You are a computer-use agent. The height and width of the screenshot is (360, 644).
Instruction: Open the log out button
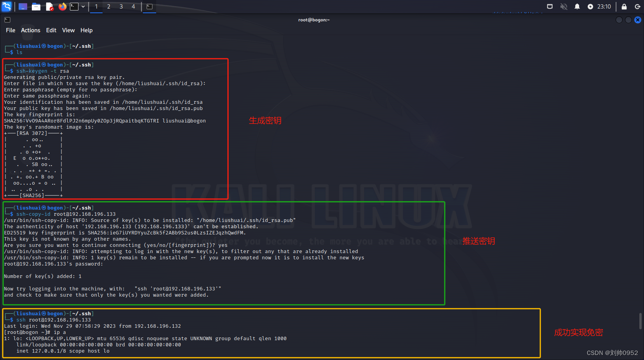tap(637, 7)
